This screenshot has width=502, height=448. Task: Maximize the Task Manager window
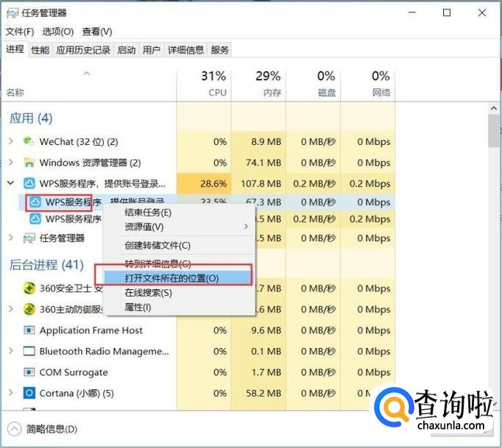coord(447,13)
